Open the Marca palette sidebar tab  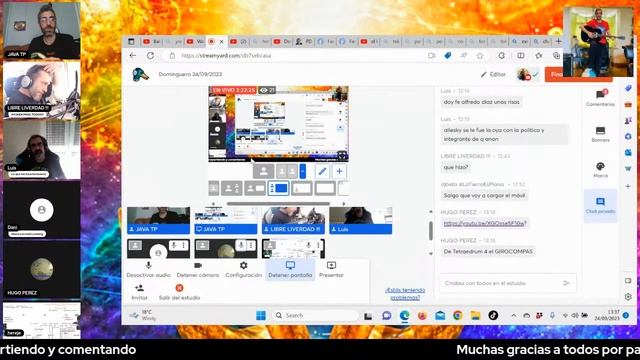pyautogui.click(x=600, y=170)
